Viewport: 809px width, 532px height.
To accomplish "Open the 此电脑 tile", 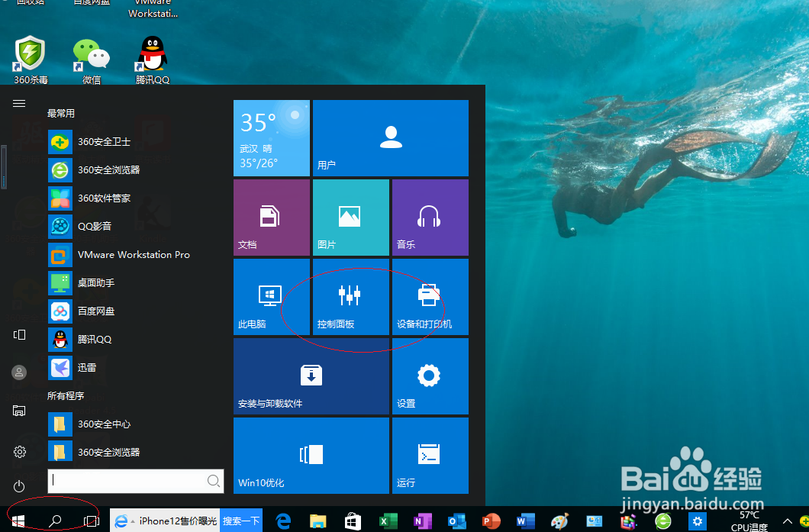I will [272, 297].
